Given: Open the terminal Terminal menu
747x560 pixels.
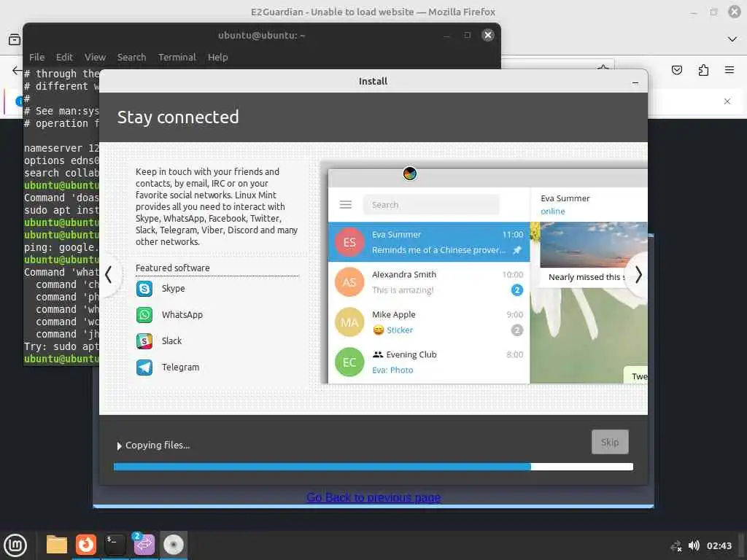Looking at the screenshot, I should click(177, 57).
